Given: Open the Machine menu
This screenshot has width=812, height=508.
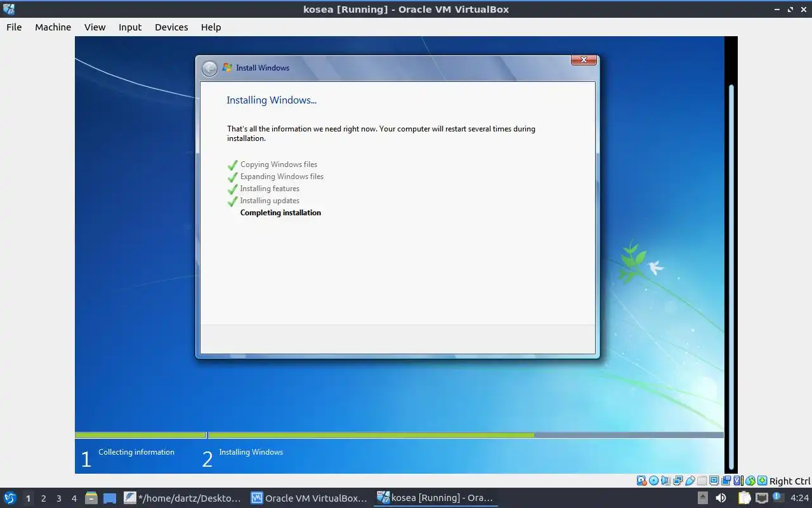Looking at the screenshot, I should coord(53,27).
